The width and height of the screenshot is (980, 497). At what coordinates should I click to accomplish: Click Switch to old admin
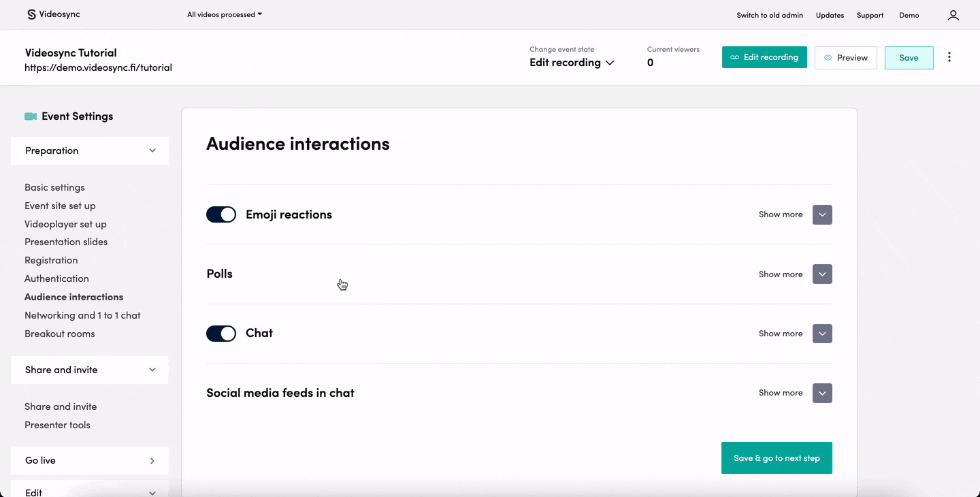point(770,14)
